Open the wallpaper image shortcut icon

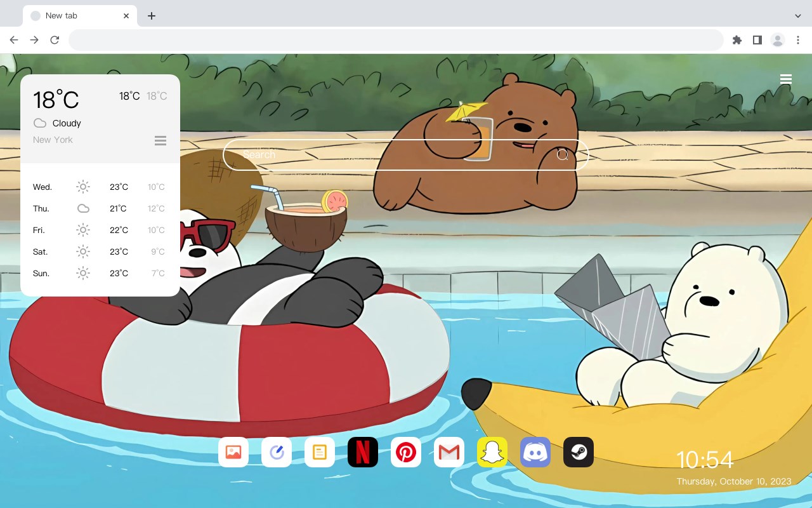click(x=233, y=452)
